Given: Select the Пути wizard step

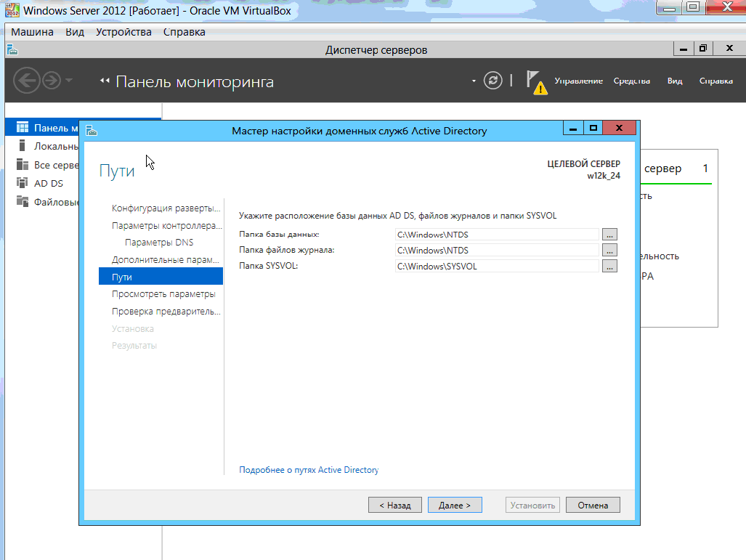Looking at the screenshot, I should pos(161,277).
